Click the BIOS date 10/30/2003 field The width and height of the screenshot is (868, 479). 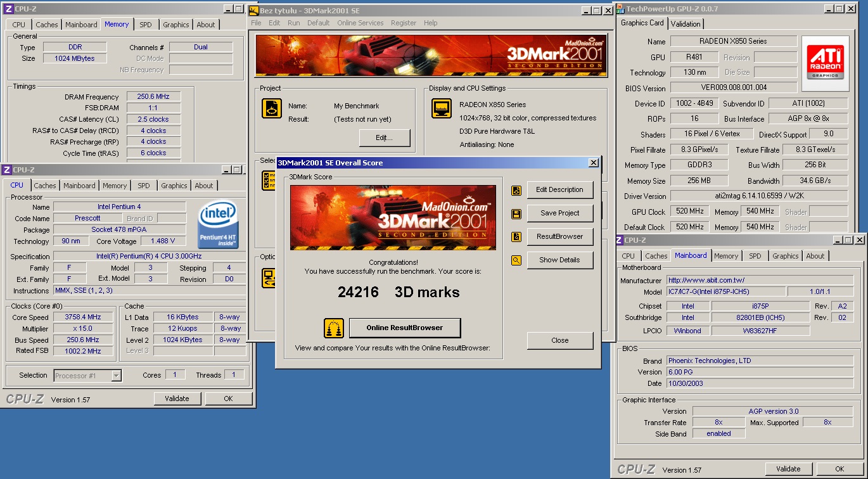pos(760,383)
